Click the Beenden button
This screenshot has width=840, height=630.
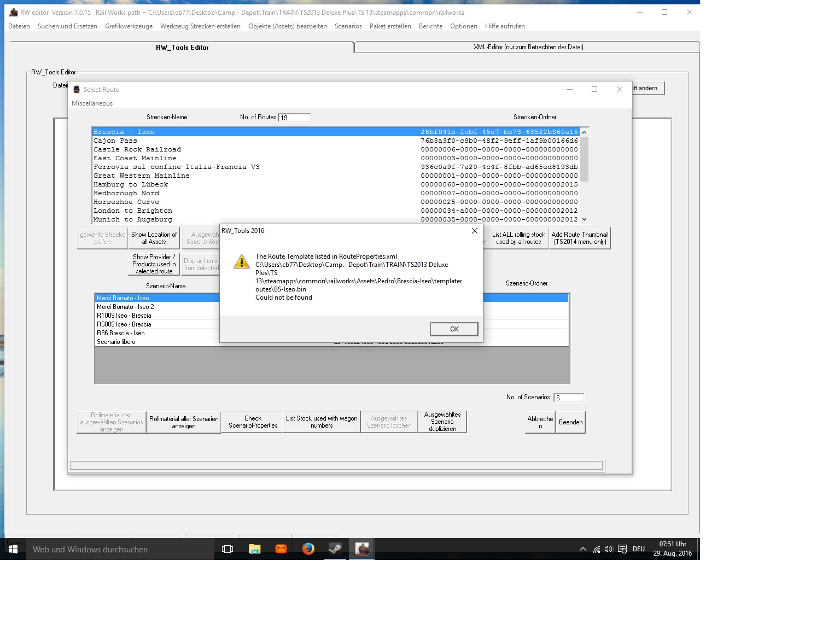point(571,422)
